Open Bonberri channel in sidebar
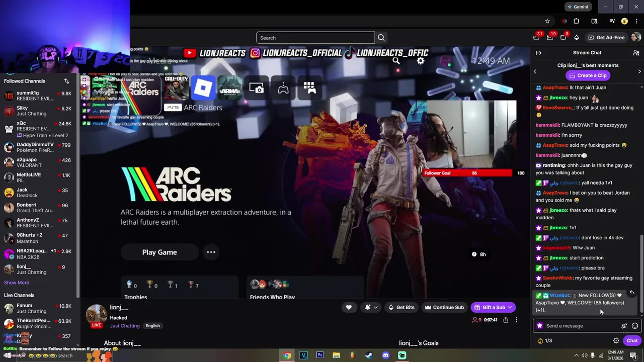644x362 pixels. pos(38,208)
